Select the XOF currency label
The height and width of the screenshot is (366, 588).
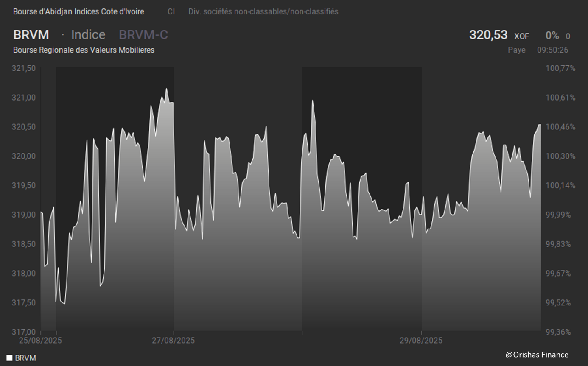[521, 36]
